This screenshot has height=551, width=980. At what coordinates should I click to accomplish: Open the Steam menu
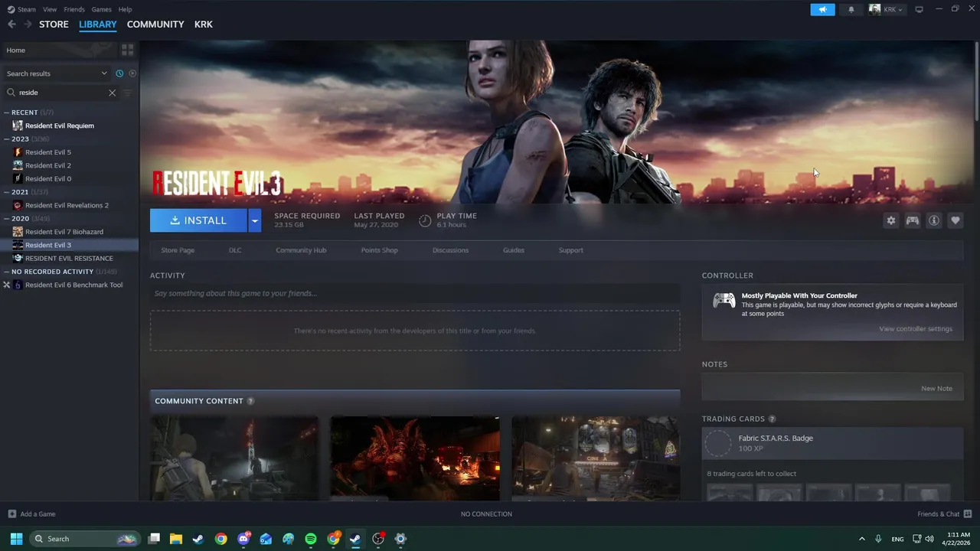[21, 9]
